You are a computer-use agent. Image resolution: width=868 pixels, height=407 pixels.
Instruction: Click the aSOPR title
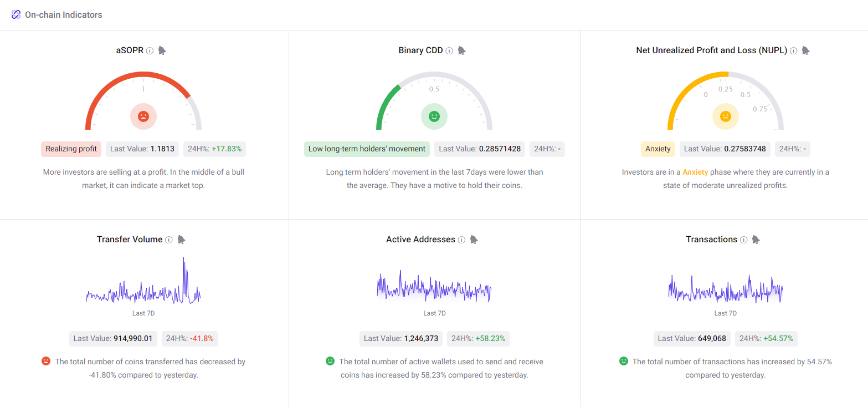[130, 50]
